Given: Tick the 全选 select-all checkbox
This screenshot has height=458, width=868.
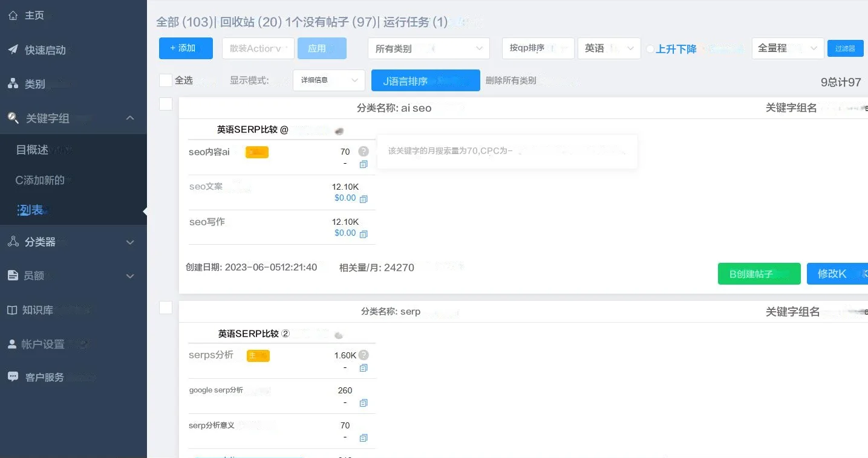Looking at the screenshot, I should click(165, 80).
